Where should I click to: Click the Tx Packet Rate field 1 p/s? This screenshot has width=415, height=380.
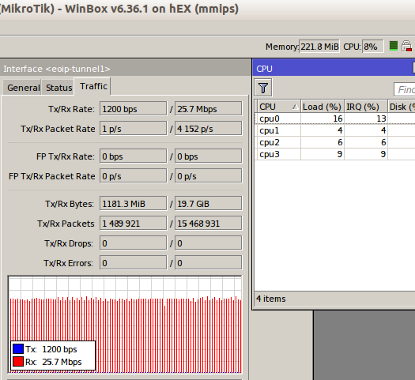tap(133, 128)
